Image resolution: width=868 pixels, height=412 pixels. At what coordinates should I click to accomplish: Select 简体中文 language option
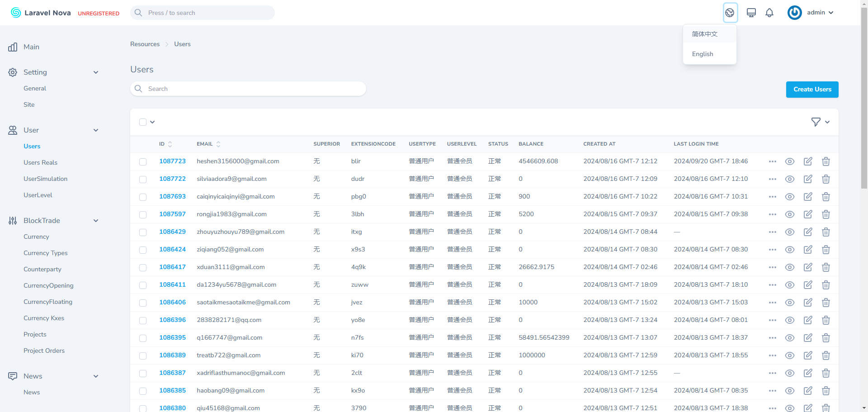point(704,34)
